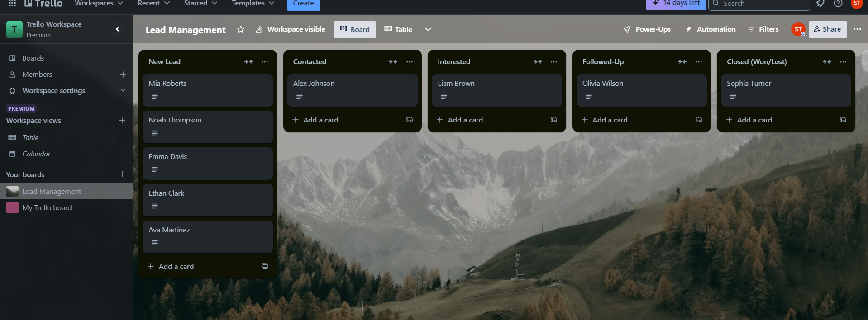Click the 14 days left trial button
This screenshot has height=320, width=868.
coord(676,4)
